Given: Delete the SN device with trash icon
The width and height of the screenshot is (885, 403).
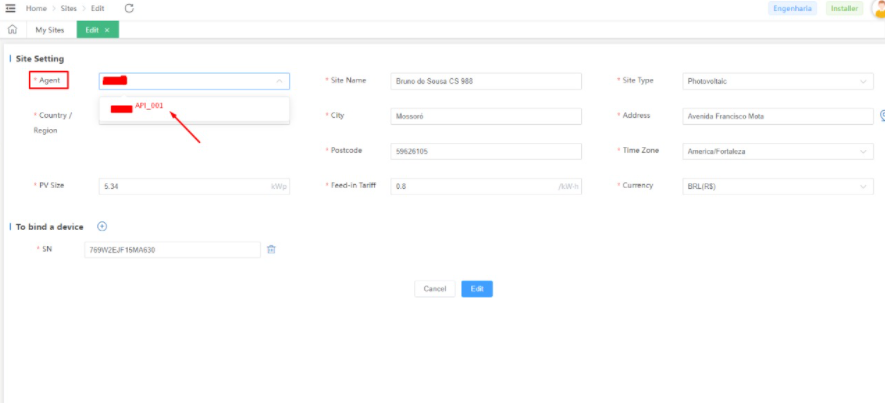Looking at the screenshot, I should (x=271, y=249).
